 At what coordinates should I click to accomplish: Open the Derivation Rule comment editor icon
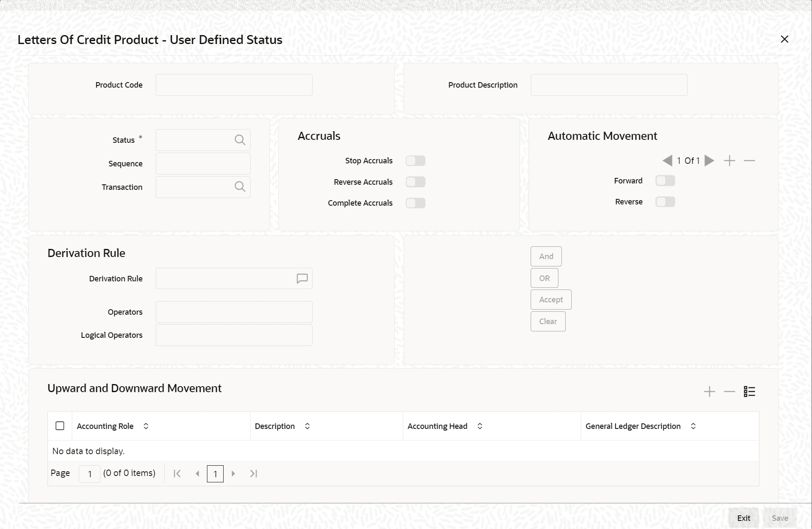(302, 278)
